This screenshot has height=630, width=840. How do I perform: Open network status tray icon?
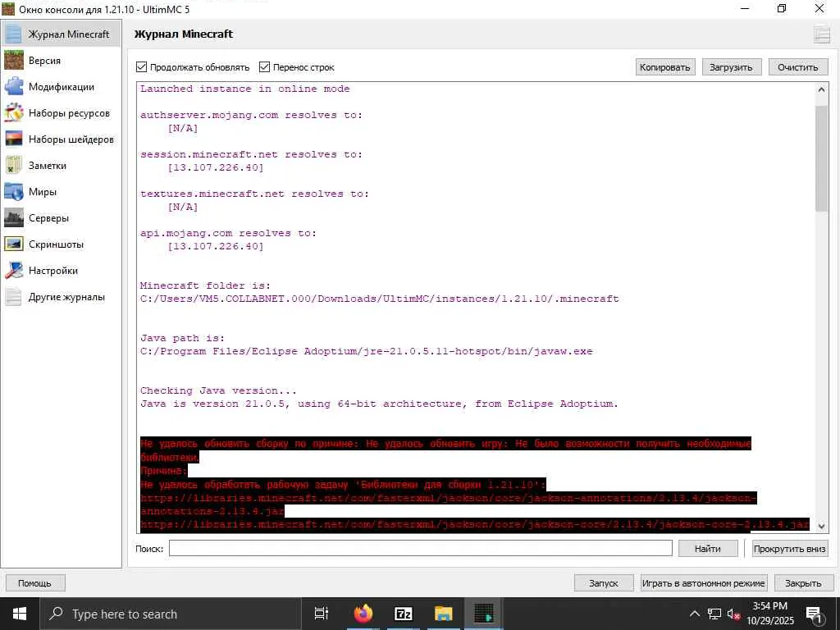click(714, 614)
